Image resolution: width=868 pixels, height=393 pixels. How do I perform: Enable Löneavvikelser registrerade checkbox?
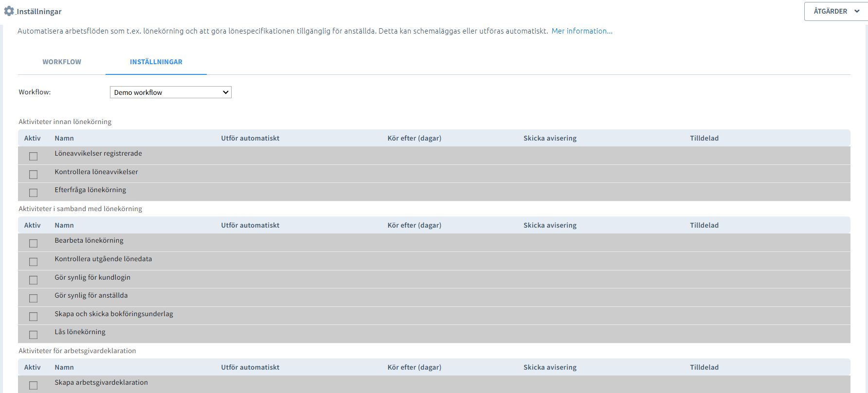coord(33,156)
